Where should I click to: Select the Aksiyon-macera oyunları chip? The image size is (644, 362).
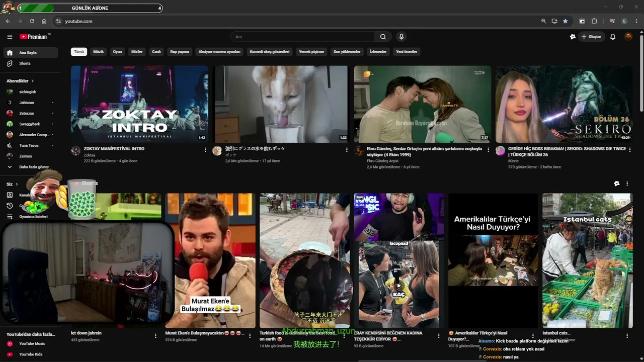pyautogui.click(x=219, y=52)
